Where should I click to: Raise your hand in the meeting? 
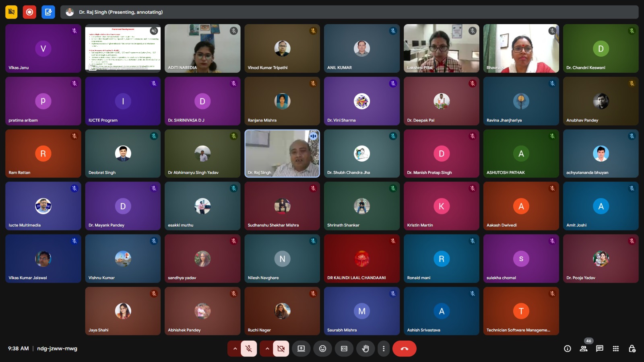point(365,349)
